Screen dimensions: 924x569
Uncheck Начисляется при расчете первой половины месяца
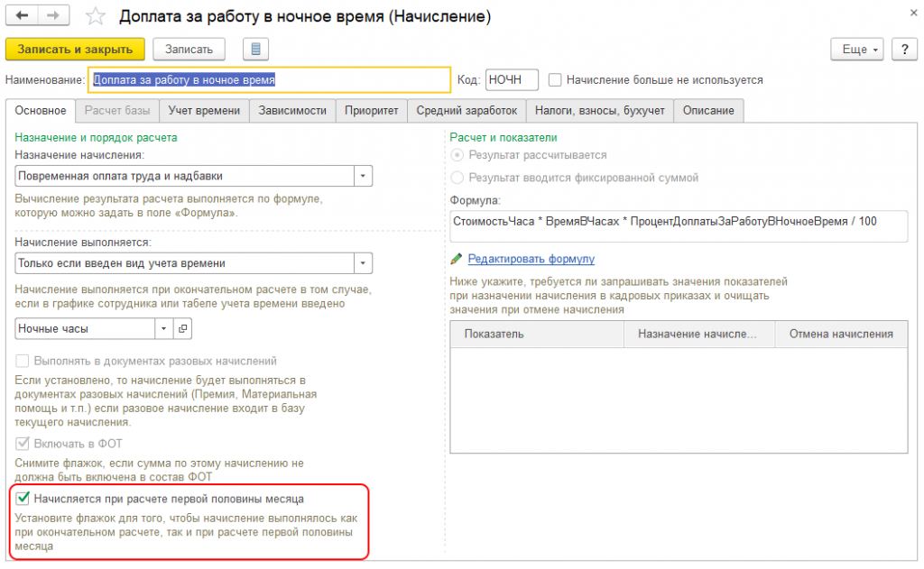tap(24, 498)
